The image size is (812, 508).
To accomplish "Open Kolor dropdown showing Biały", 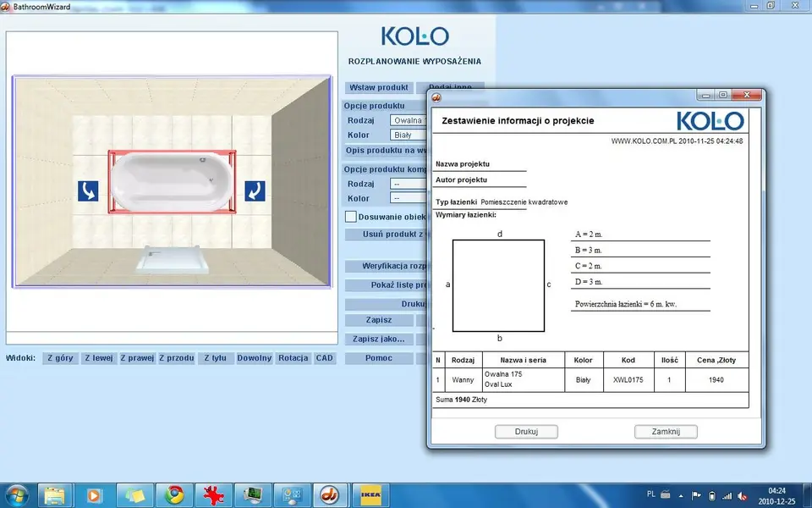I will [409, 135].
